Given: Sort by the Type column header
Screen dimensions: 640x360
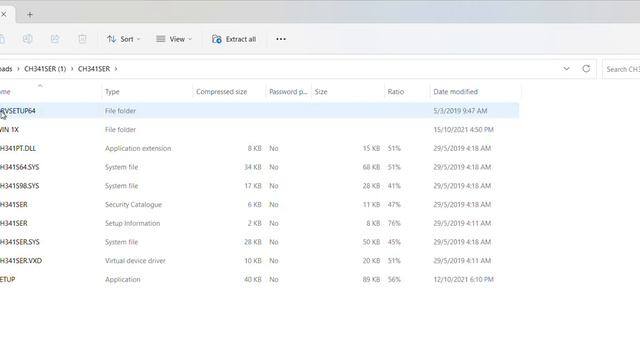Looking at the screenshot, I should click(x=112, y=91).
